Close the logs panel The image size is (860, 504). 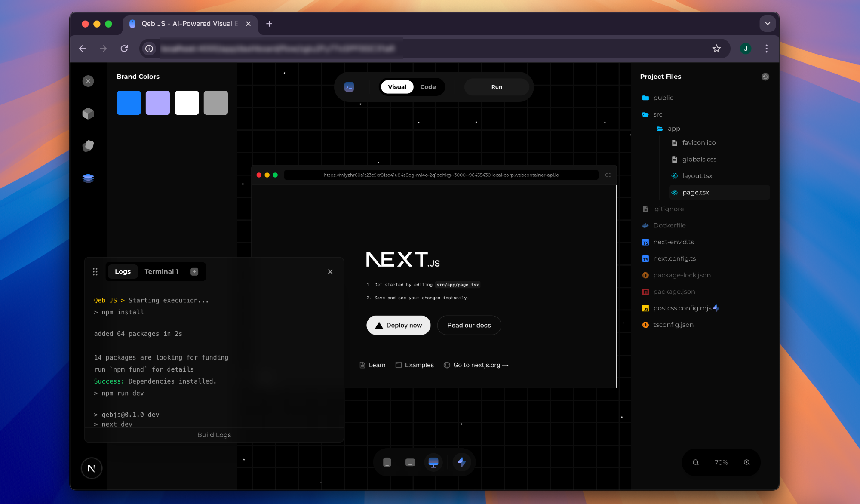click(x=330, y=272)
